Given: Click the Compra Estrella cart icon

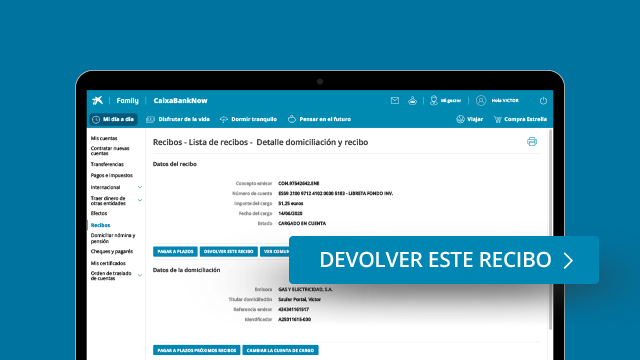Looking at the screenshot, I should [498, 119].
